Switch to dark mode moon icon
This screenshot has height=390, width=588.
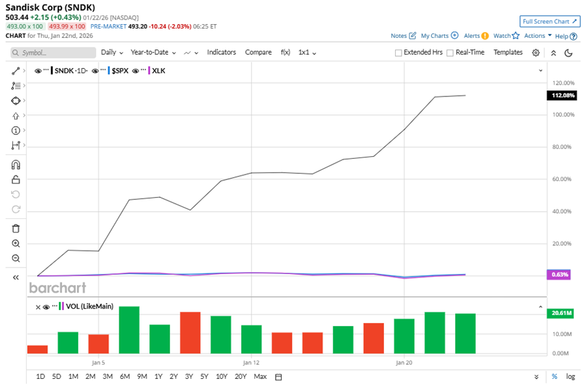(x=568, y=53)
